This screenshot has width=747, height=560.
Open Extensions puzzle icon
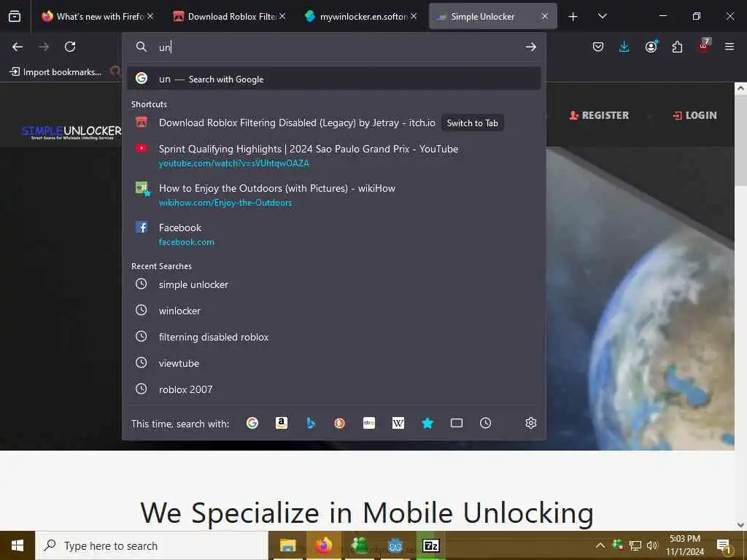point(677,47)
